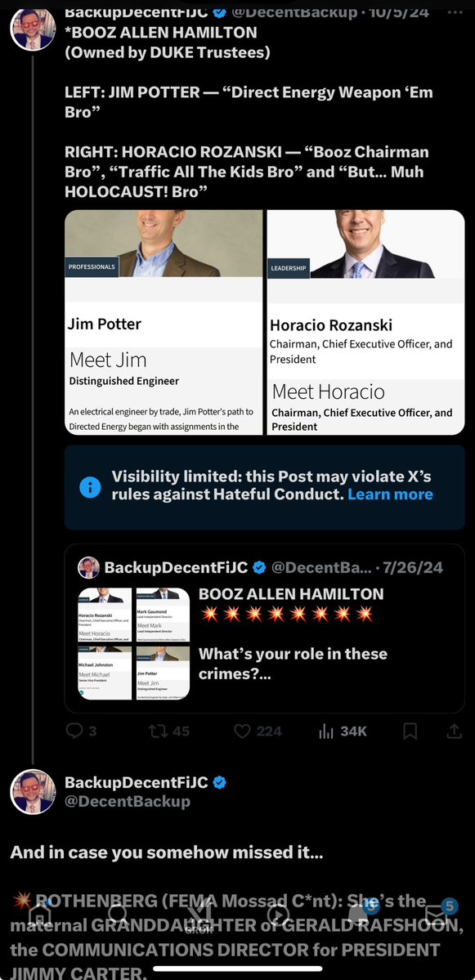This screenshot has width=475, height=980.
Task: Open the quoted post's four-image thumbnail grid
Action: click(x=134, y=643)
